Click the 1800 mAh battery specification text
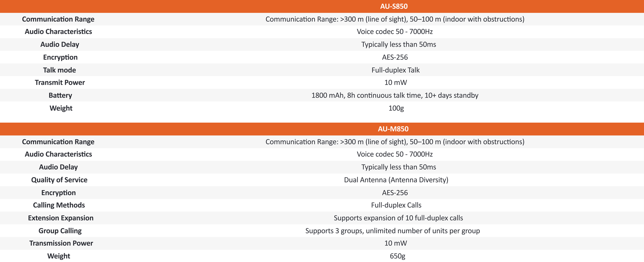Screen dimensions: 644x262 point(395,95)
